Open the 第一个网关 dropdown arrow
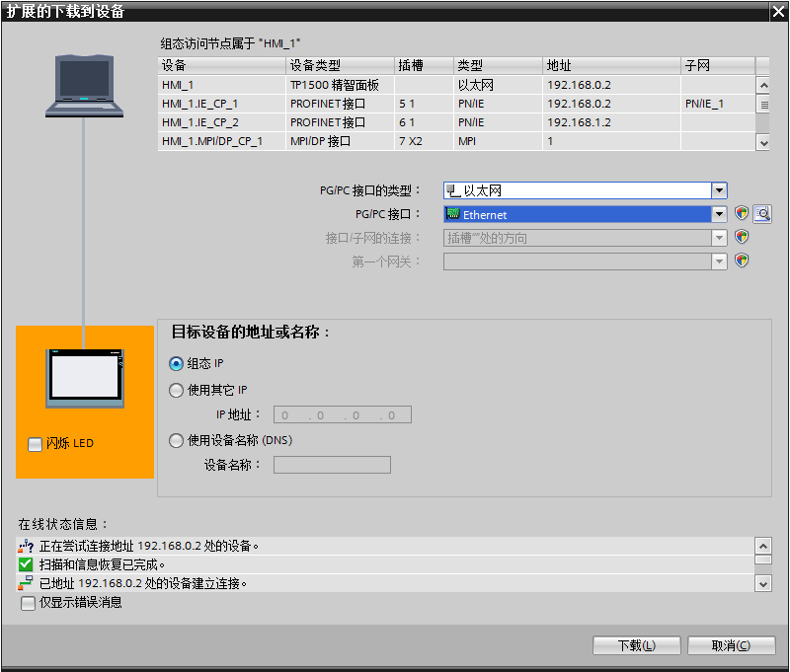 coord(719,261)
